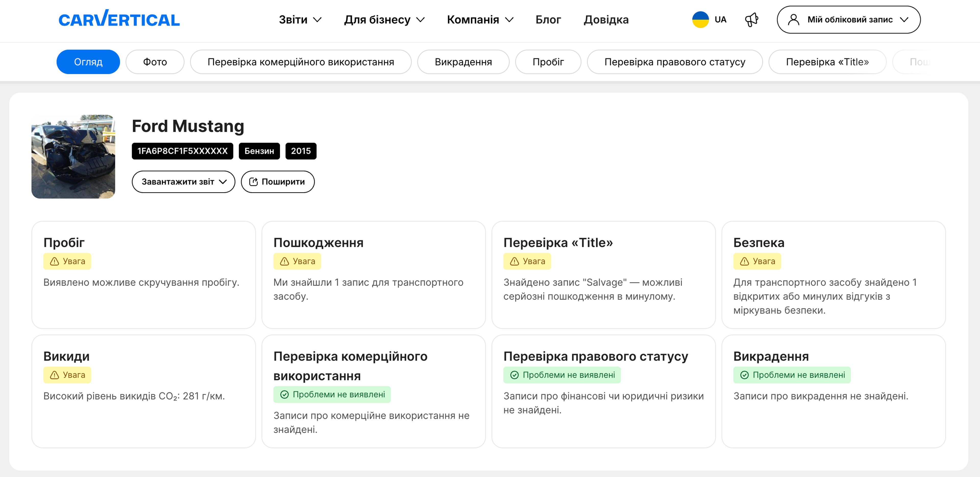Click the share icon in Поширити button
Viewport: 980px width, 477px height.
(x=253, y=182)
